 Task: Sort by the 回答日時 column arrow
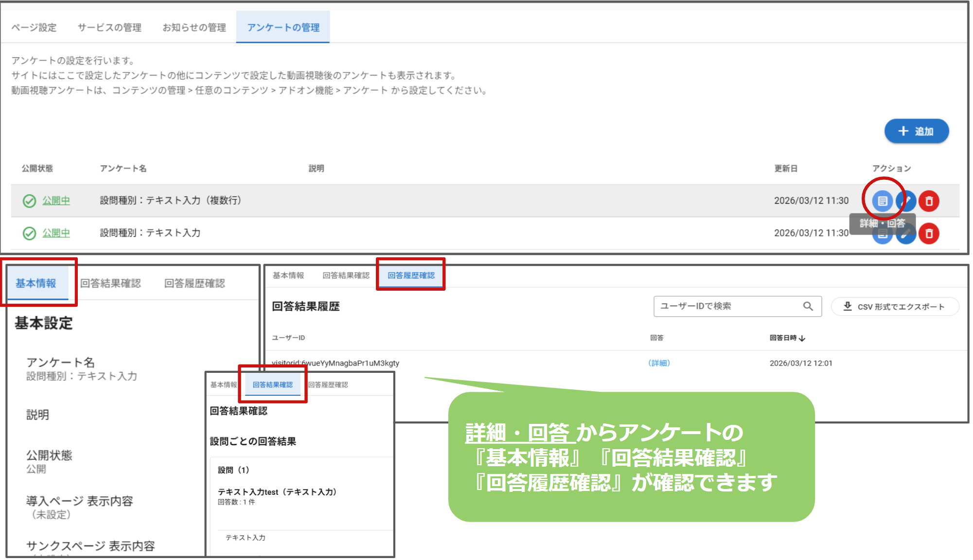[x=802, y=338]
